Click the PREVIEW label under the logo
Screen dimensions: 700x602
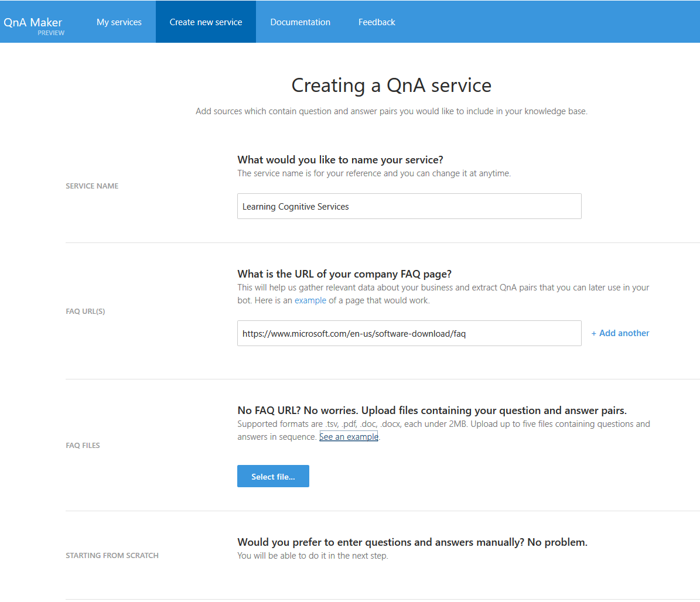pyautogui.click(x=51, y=33)
